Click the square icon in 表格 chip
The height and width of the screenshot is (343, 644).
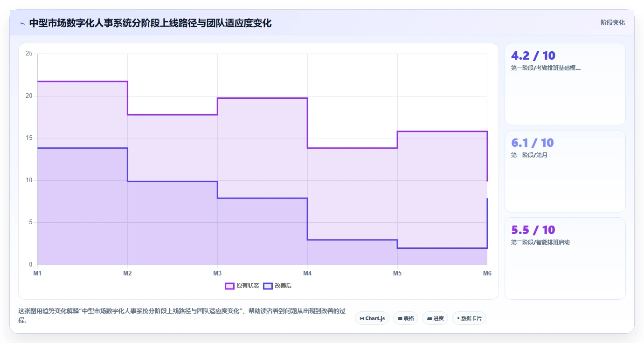(400, 319)
